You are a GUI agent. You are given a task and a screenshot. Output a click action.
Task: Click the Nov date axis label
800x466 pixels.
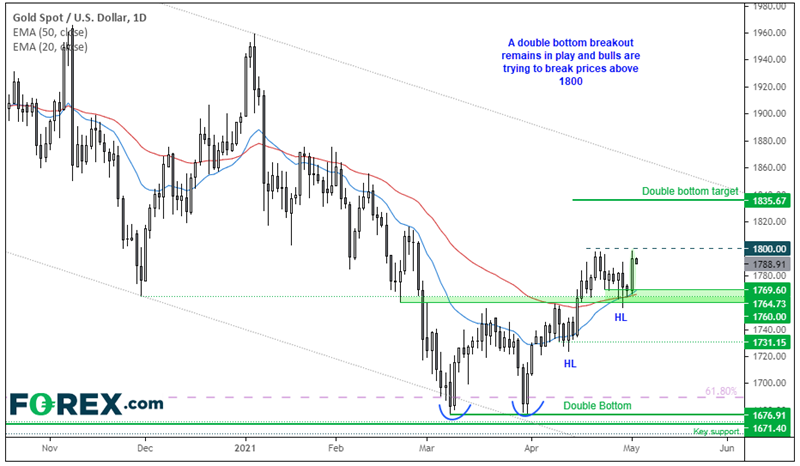49,448
